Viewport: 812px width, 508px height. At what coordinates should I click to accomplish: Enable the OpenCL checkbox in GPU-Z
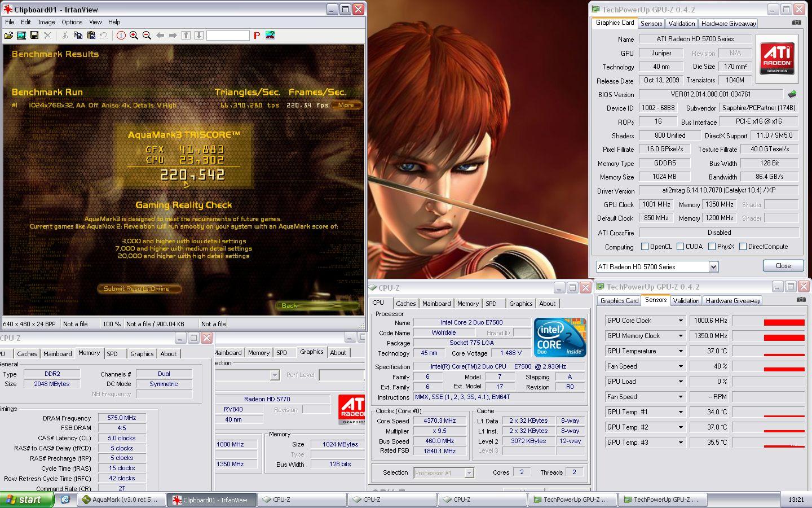point(645,247)
